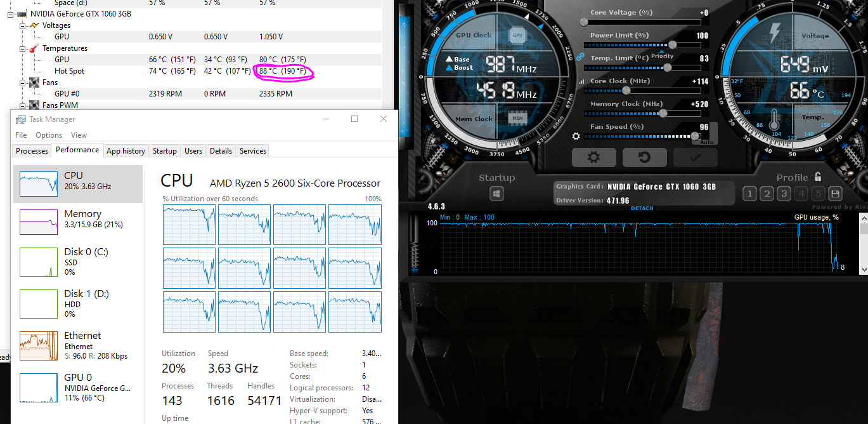The width and height of the screenshot is (868, 424).
Task: Open Options menu in Task Manager
Action: coord(49,135)
